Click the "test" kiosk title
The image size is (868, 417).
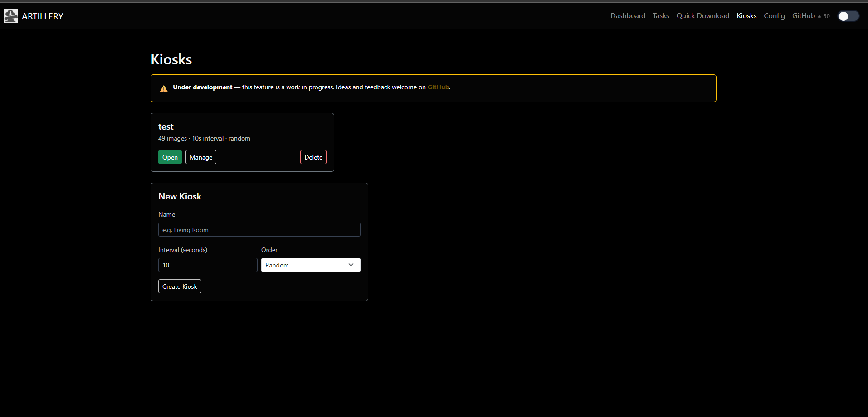[166, 126]
